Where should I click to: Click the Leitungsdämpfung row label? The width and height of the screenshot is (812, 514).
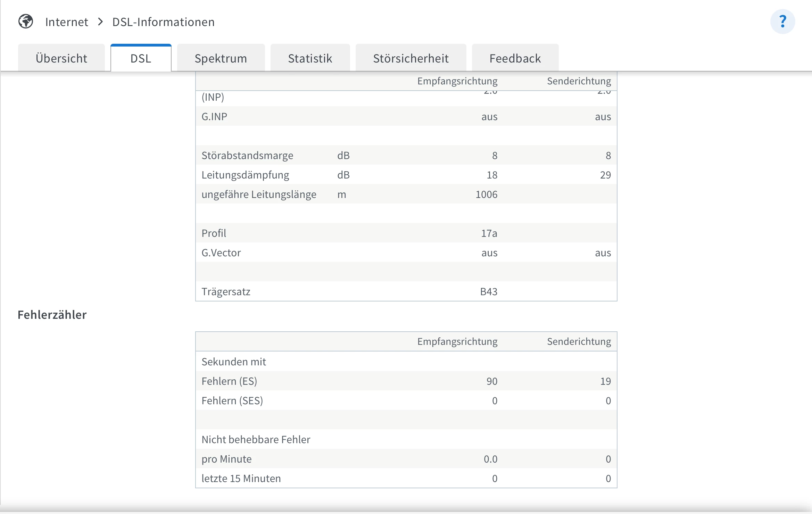[x=245, y=175]
